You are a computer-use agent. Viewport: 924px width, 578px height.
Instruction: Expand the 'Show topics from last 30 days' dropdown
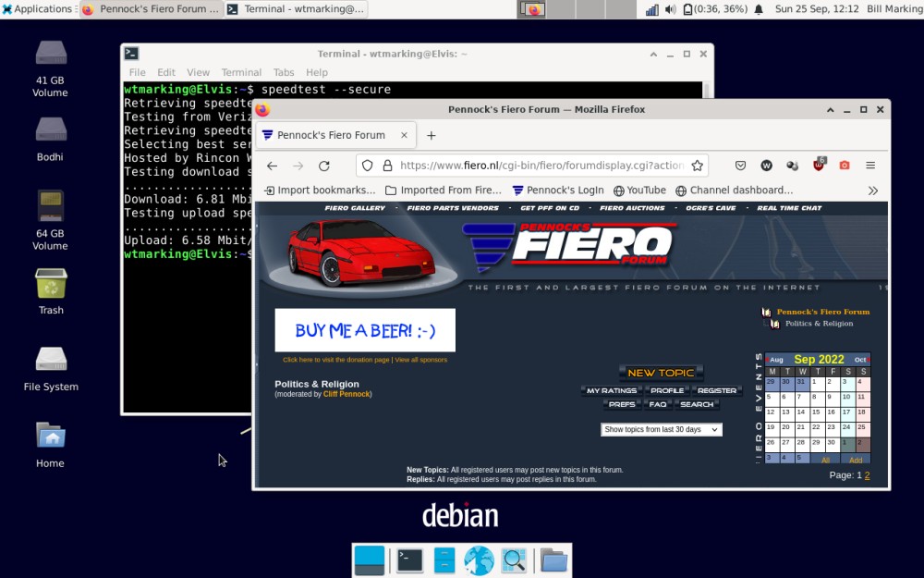coord(661,430)
